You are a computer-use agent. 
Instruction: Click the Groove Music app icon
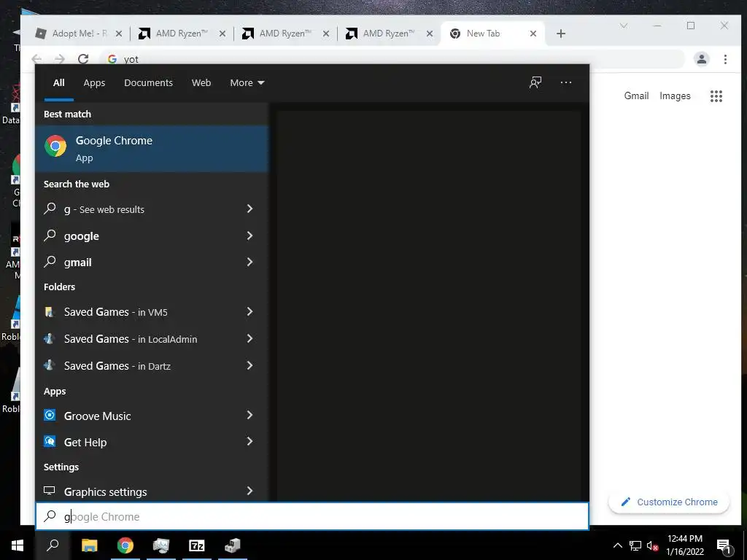click(x=50, y=415)
